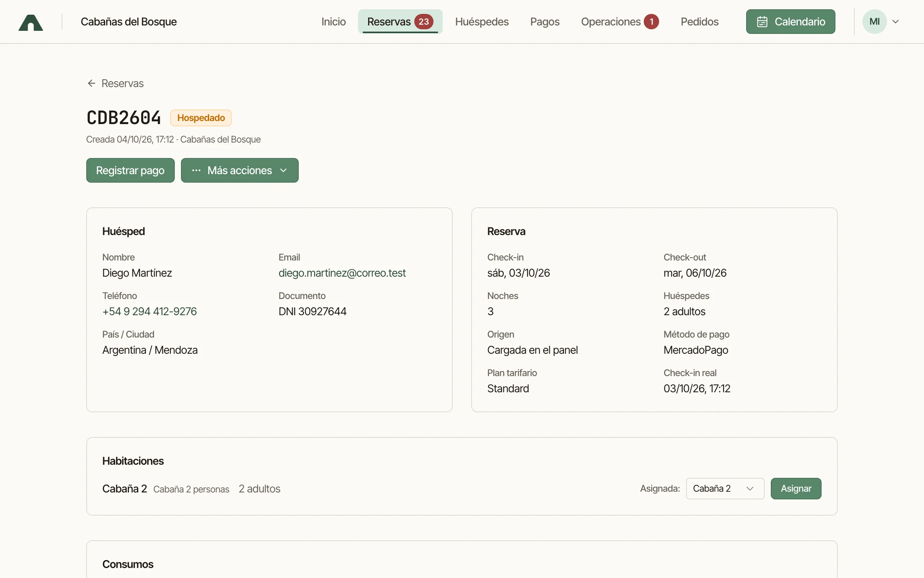Viewport: 924px width, 578px height.
Task: Click the 23 badge on the Reservas tab
Action: (423, 22)
